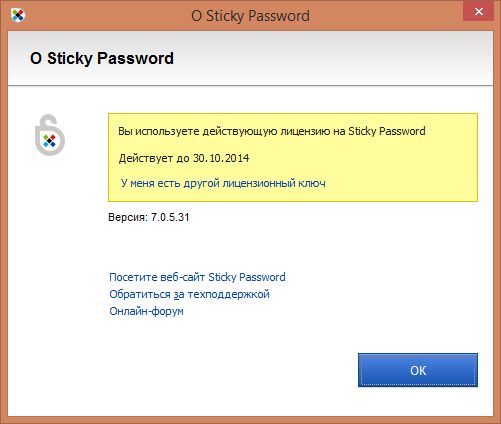Screen dimensions: 501x424
Task: Visit the "Посетите веб-сайт Sticky Password" link
Action: coord(197,277)
